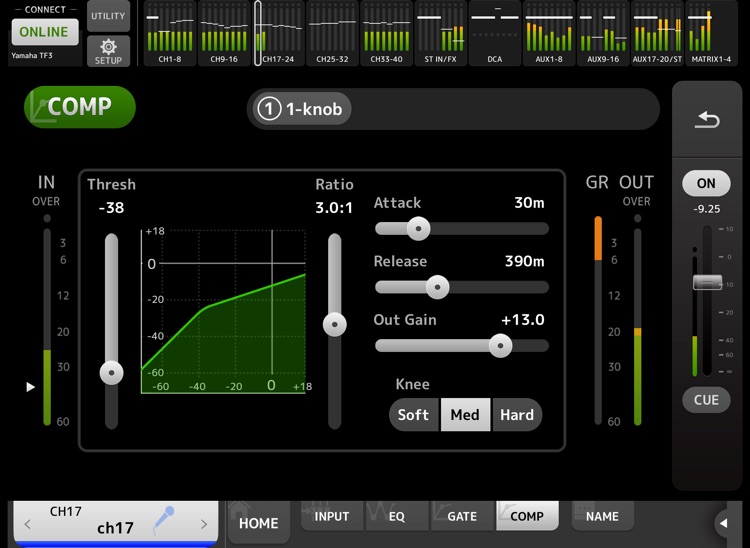This screenshot has width=750, height=548.
Task: Select the AUX17-20/ST meter bank
Action: 657,33
